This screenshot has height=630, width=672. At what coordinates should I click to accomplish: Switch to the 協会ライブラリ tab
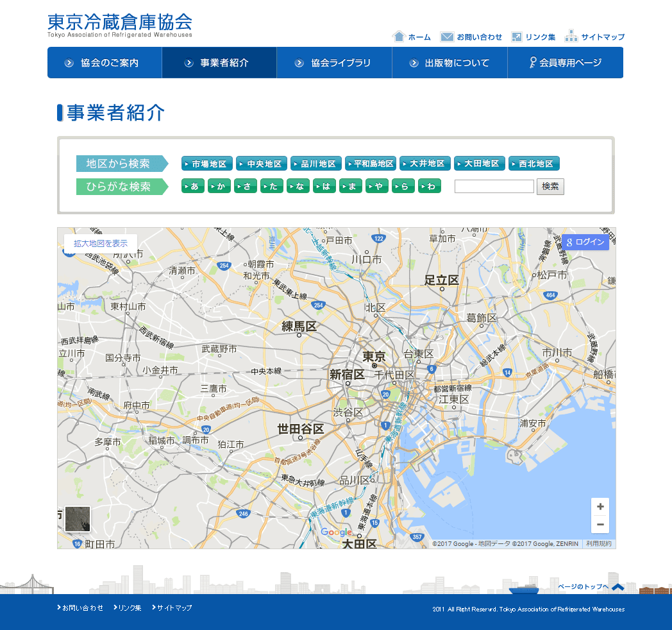pos(333,62)
